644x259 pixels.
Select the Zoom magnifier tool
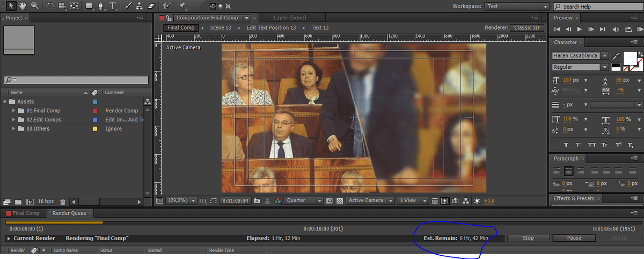coord(35,6)
